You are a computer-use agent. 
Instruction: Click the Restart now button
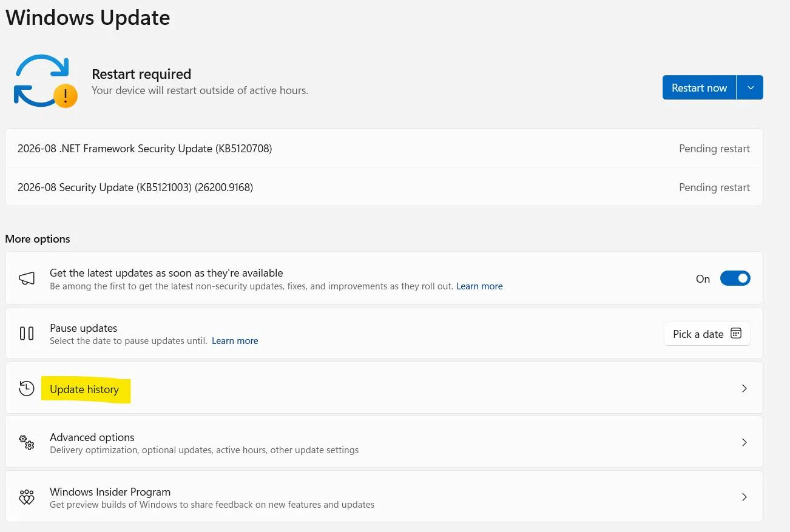[x=699, y=87]
